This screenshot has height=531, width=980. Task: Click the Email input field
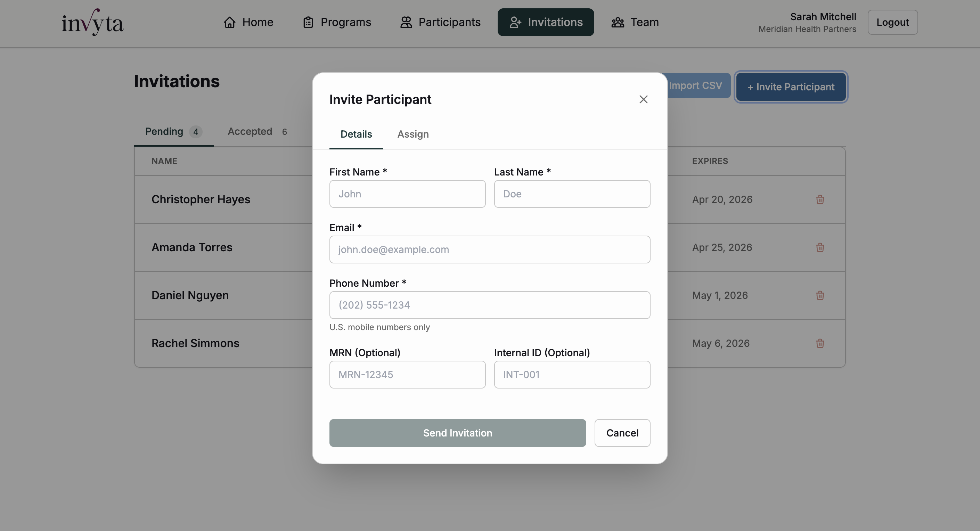(490, 250)
